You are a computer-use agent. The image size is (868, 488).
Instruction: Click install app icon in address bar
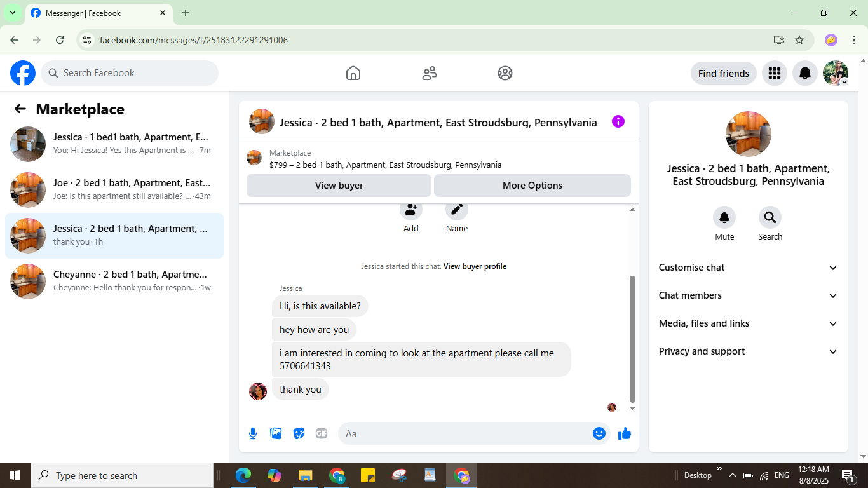[779, 40]
